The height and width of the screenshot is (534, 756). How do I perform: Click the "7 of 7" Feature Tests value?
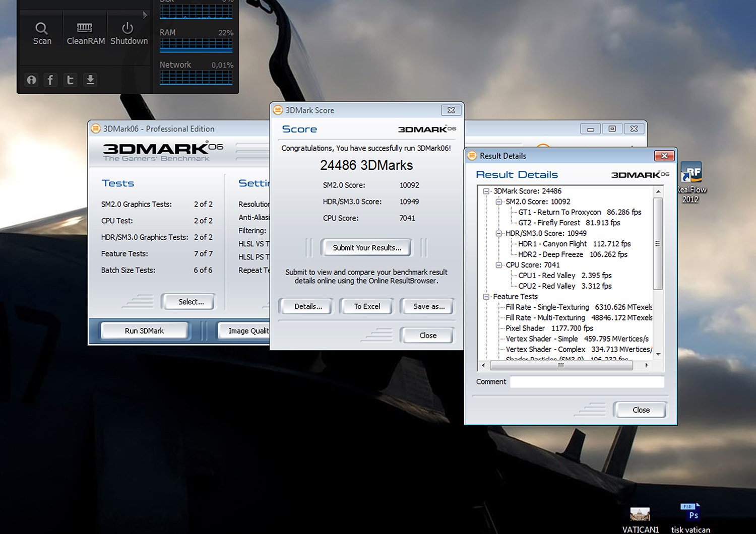pyautogui.click(x=203, y=254)
